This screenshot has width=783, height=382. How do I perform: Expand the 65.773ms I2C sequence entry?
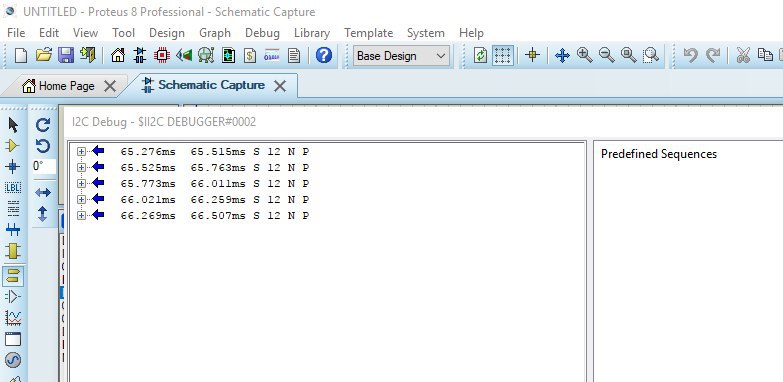pyautogui.click(x=81, y=183)
